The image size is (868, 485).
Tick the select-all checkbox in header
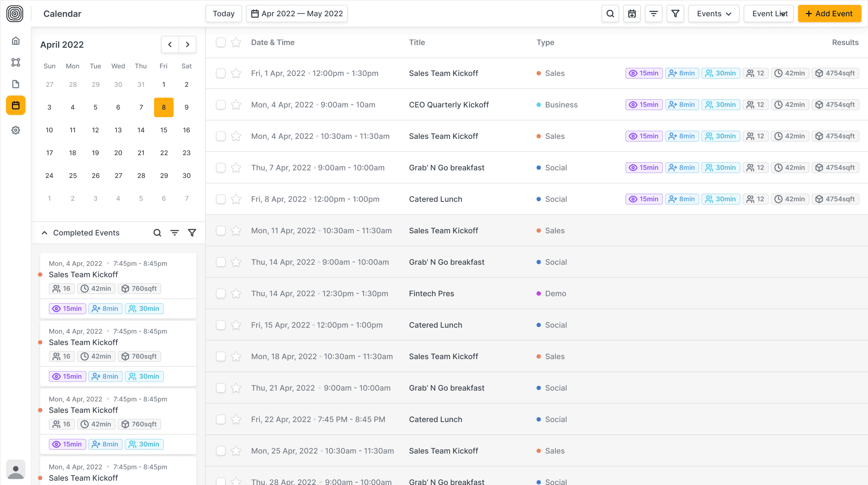pyautogui.click(x=221, y=42)
